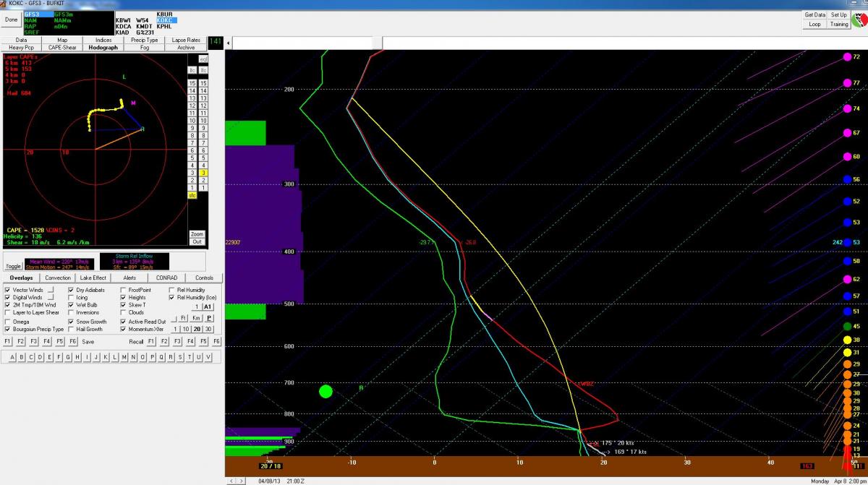Viewport: 868px width, 485px height.
Task: Switch to the Heavy Pcp tab
Action: coord(22,48)
